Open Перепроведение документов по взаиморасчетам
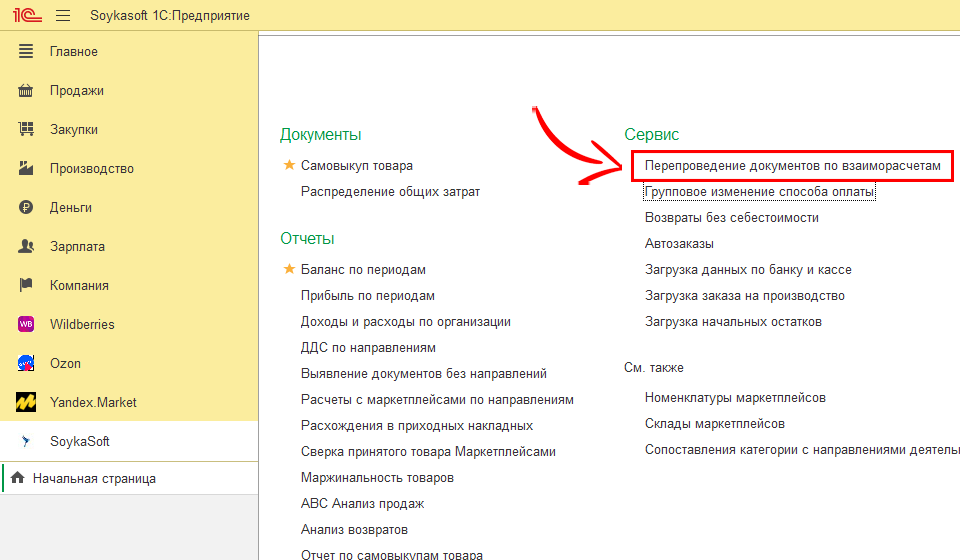Screen dimensions: 960x560 pyautogui.click(x=792, y=165)
